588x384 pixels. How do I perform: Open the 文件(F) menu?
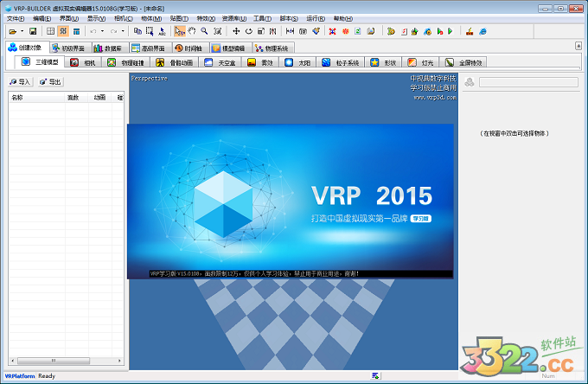click(x=16, y=18)
